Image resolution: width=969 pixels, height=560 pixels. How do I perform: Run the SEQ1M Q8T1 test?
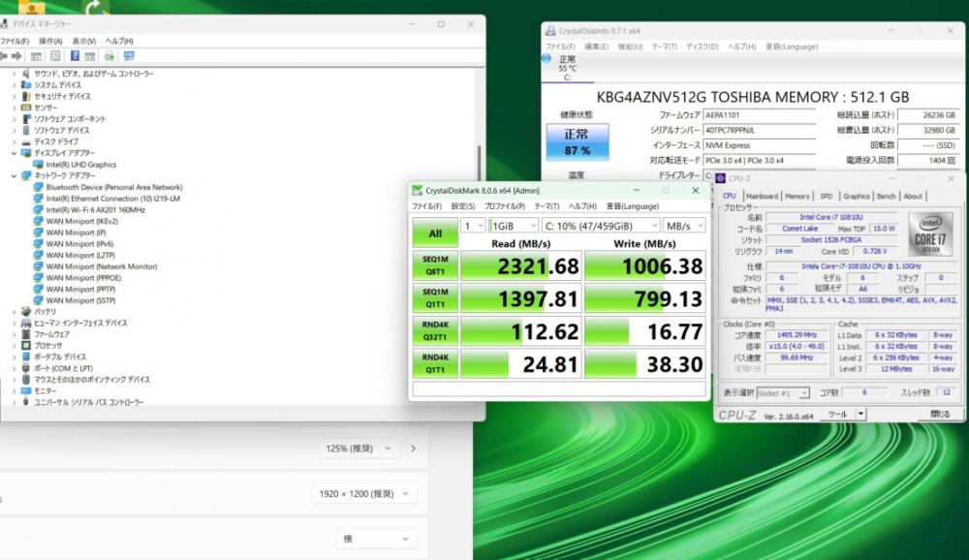(435, 265)
